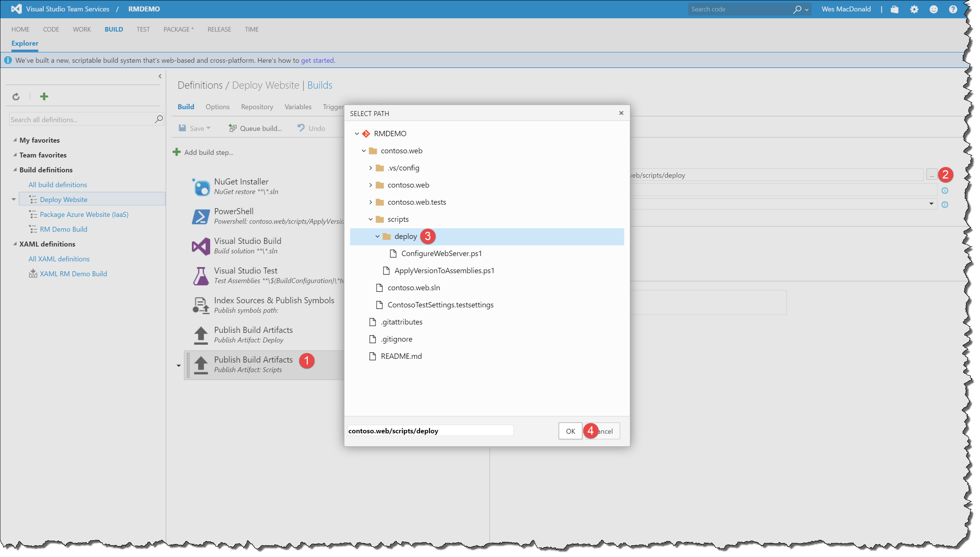Collapse the deploy folder in tree
Viewport: 980px width, 557px height.
tap(377, 236)
